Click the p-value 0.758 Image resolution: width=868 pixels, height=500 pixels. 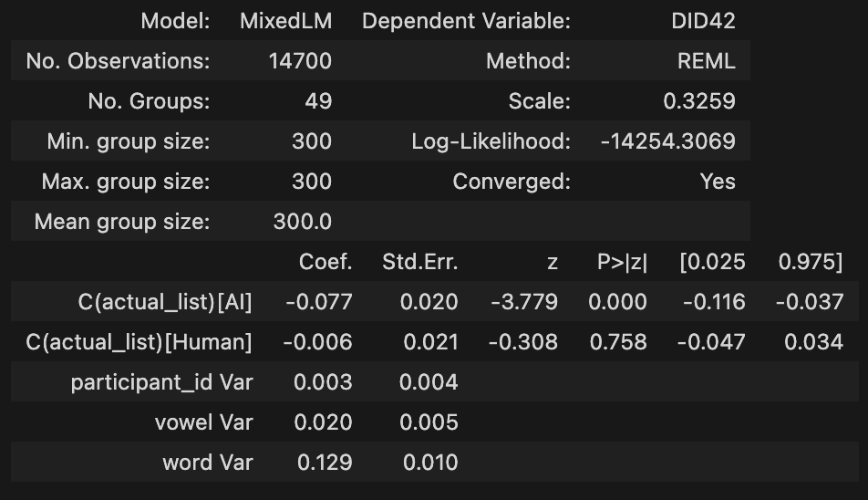pyautogui.click(x=618, y=342)
